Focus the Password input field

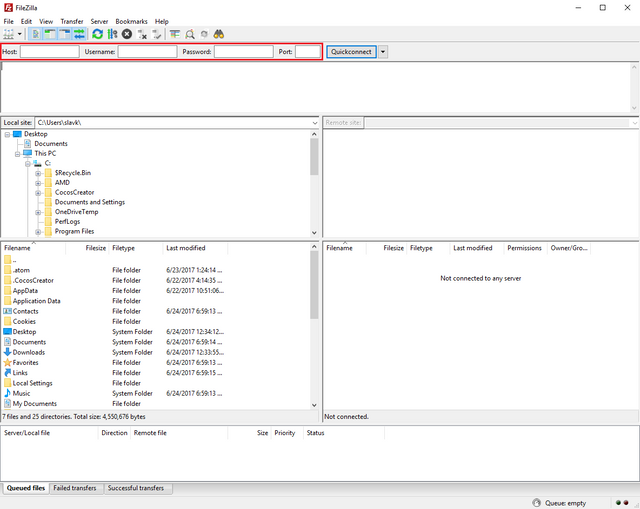(x=244, y=52)
